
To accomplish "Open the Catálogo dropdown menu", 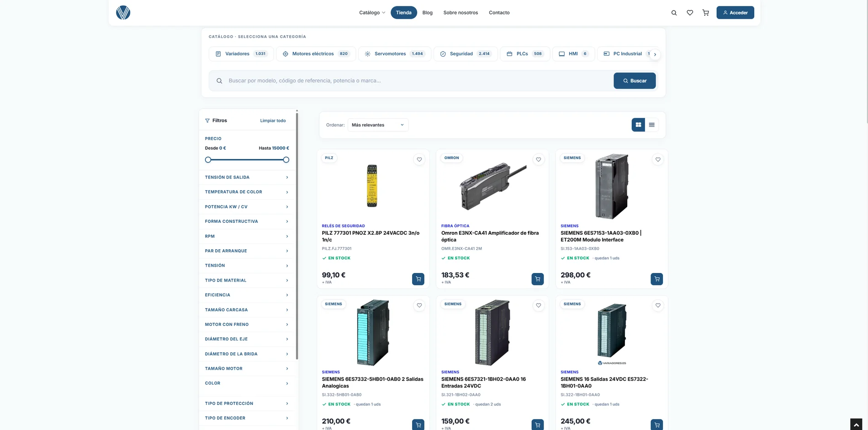I will [x=372, y=13].
